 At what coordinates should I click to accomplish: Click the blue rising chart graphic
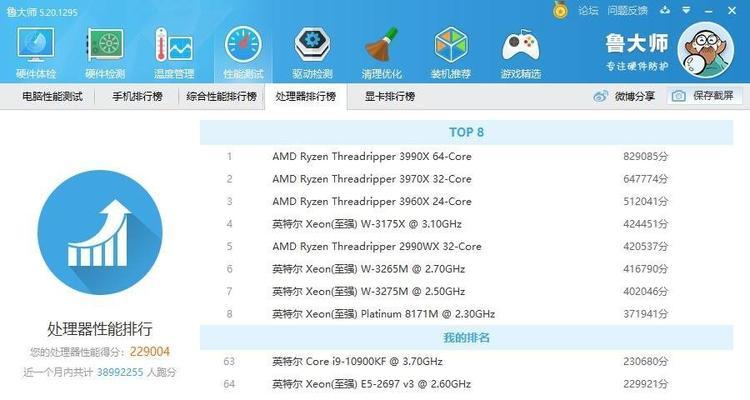[x=100, y=233]
